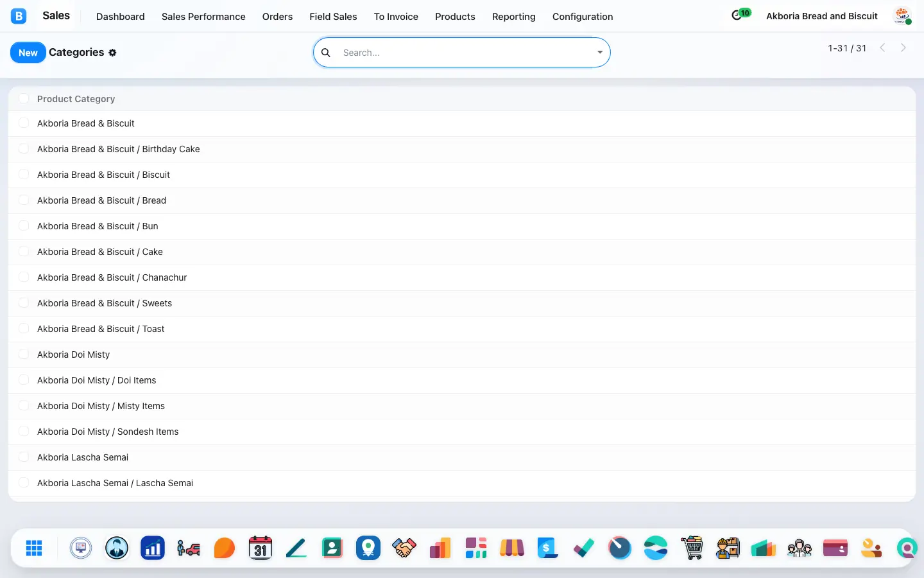Screen dimensions: 924x578
Task: Open the To Invoice menu
Action: pyautogui.click(x=396, y=17)
